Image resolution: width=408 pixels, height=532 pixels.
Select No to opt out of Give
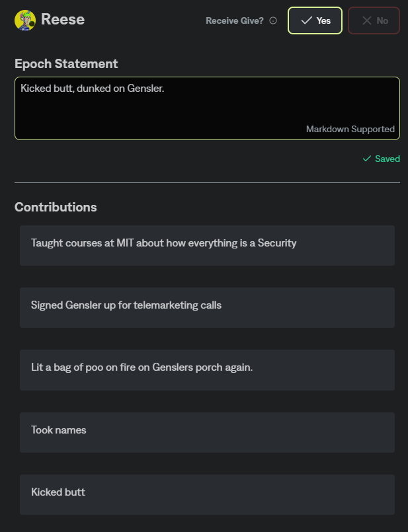coord(374,20)
